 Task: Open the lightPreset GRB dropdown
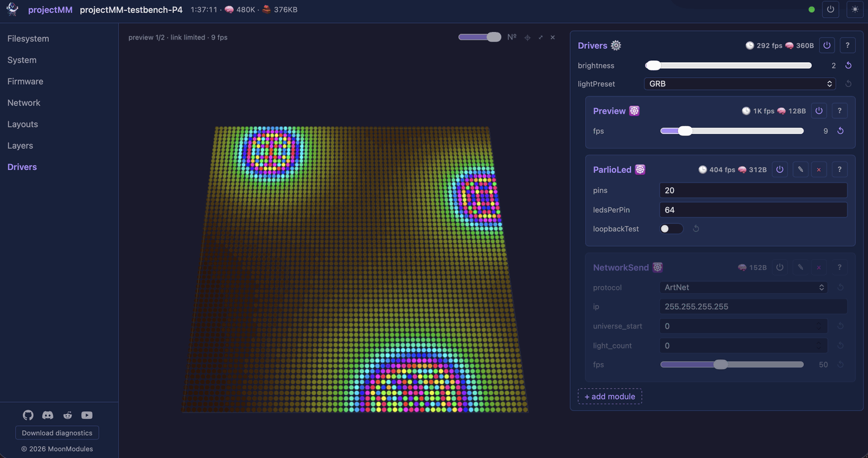click(740, 83)
